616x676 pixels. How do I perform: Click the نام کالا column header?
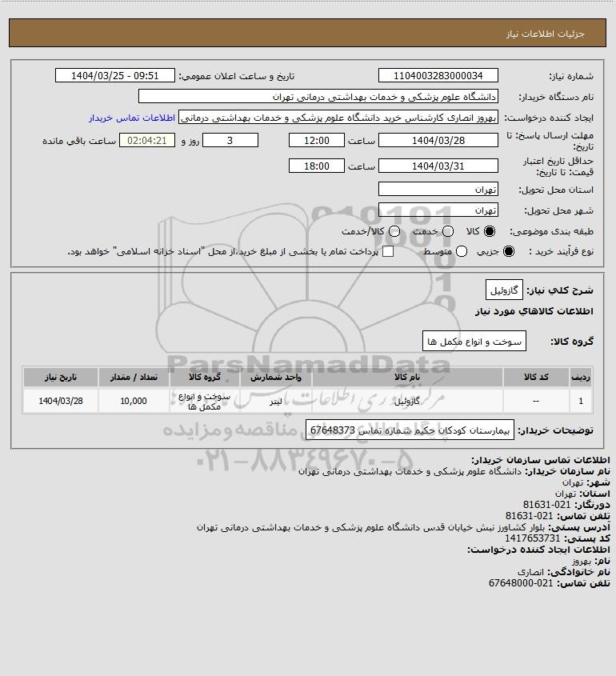click(x=407, y=378)
